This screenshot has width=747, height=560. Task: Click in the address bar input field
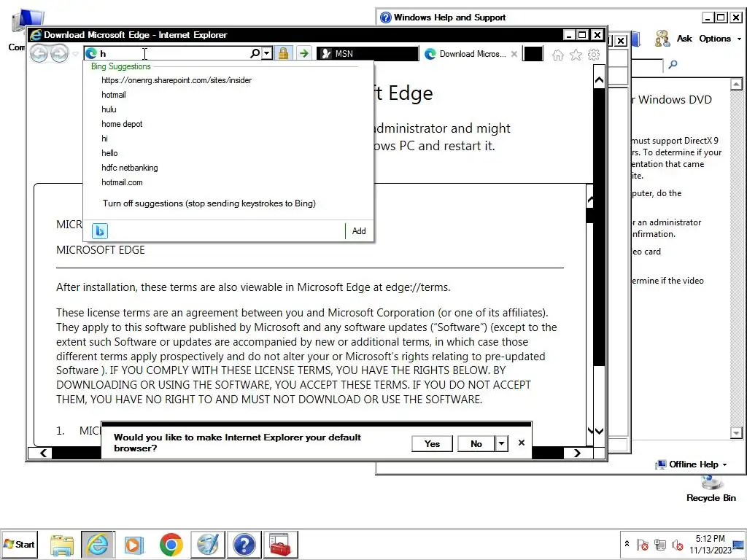click(174, 53)
